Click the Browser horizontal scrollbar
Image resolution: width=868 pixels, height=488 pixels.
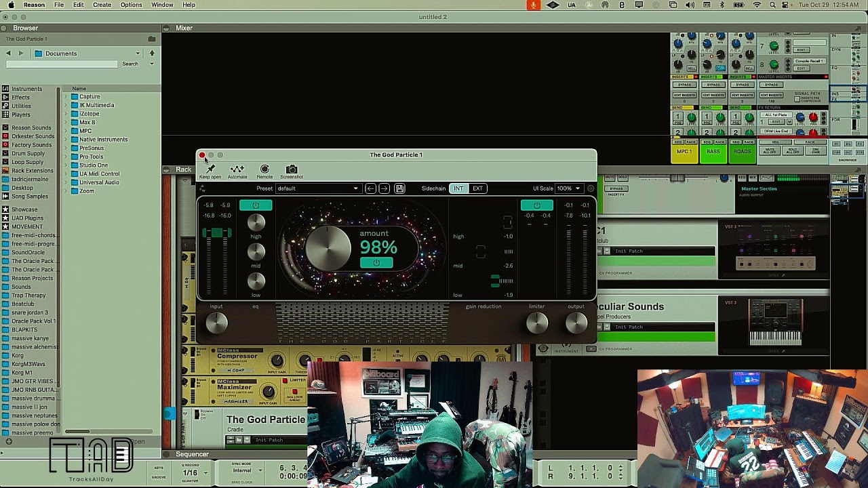pos(77,432)
